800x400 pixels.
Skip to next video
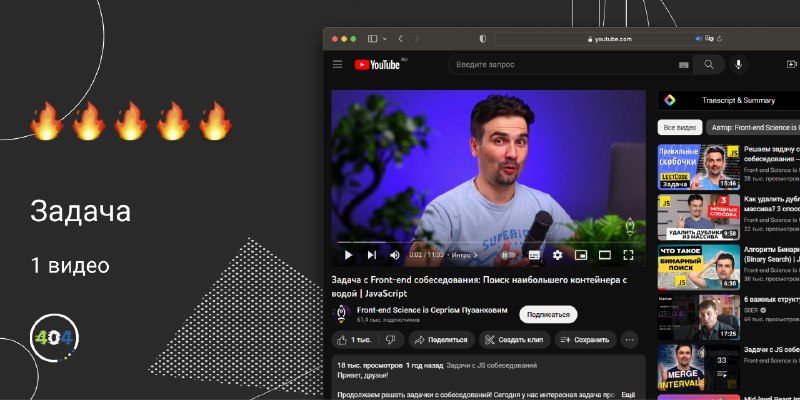(x=371, y=255)
